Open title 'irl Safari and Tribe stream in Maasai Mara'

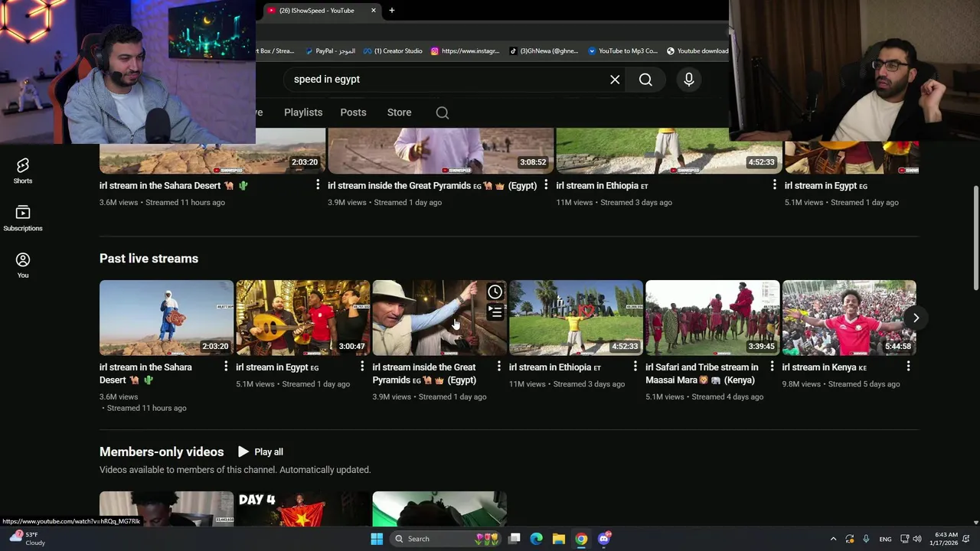[702, 373]
